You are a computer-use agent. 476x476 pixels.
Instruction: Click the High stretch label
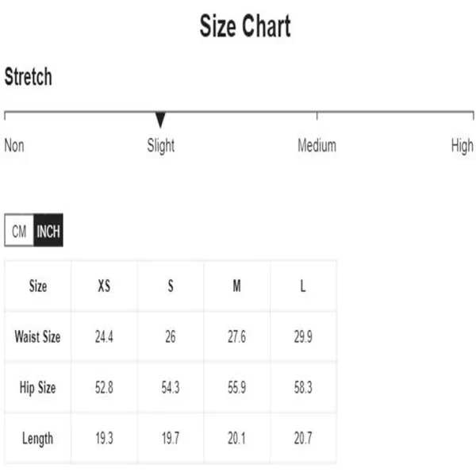(462, 146)
